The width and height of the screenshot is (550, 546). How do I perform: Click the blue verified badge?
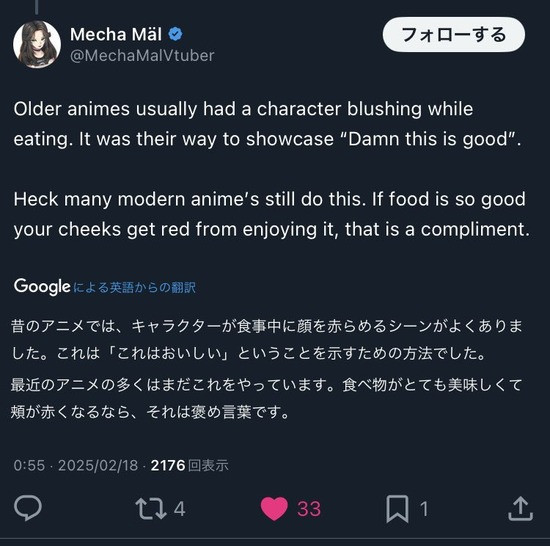coord(175,34)
